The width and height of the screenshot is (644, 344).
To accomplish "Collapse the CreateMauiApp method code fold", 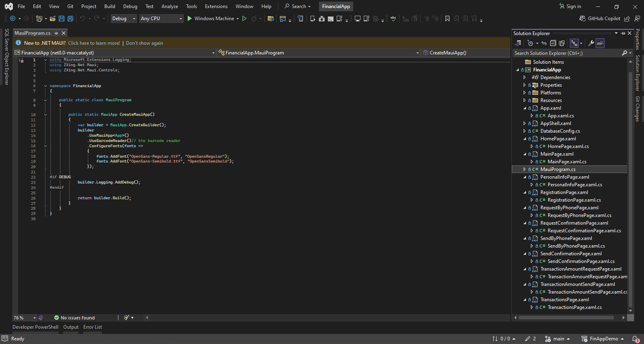I will coord(46,115).
